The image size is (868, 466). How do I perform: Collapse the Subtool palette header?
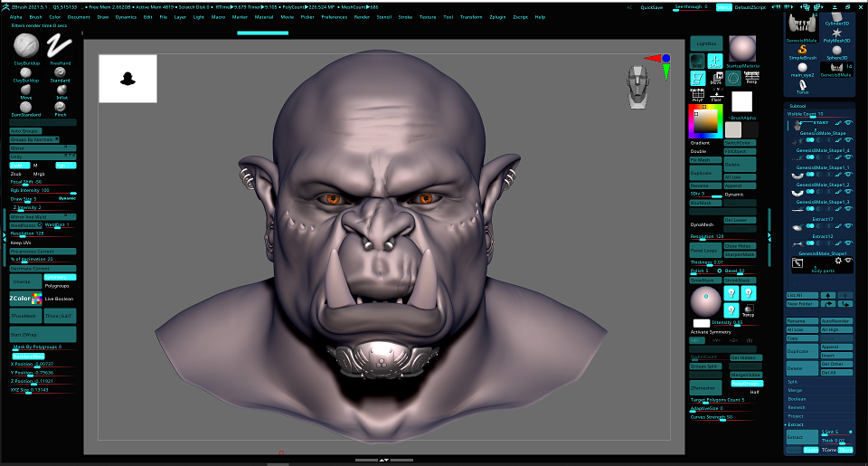(x=797, y=106)
